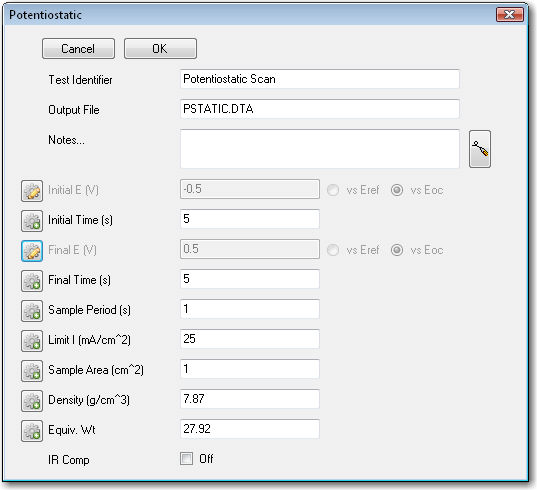Click the gear icon next to Density (g/cm^3)
The image size is (537, 490).
pyautogui.click(x=32, y=401)
